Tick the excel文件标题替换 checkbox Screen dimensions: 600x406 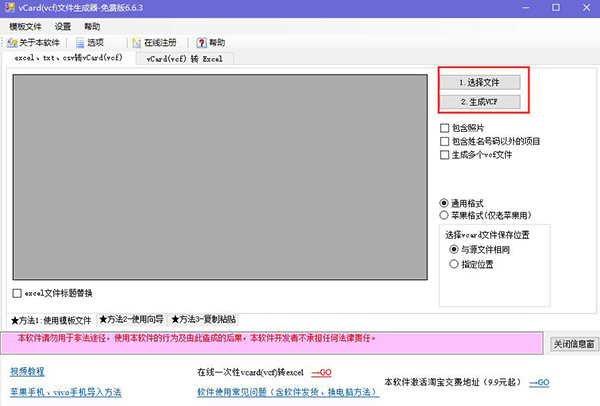tap(17, 293)
